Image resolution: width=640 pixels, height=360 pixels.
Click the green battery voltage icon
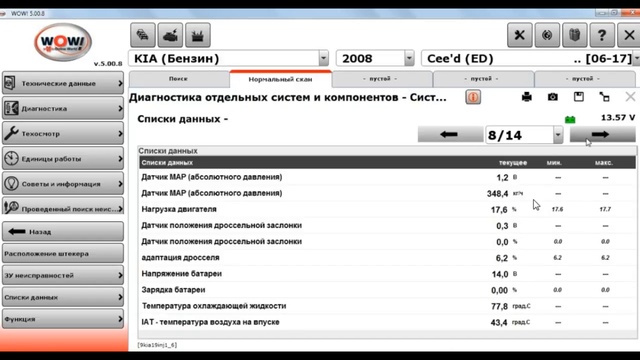[x=570, y=120]
